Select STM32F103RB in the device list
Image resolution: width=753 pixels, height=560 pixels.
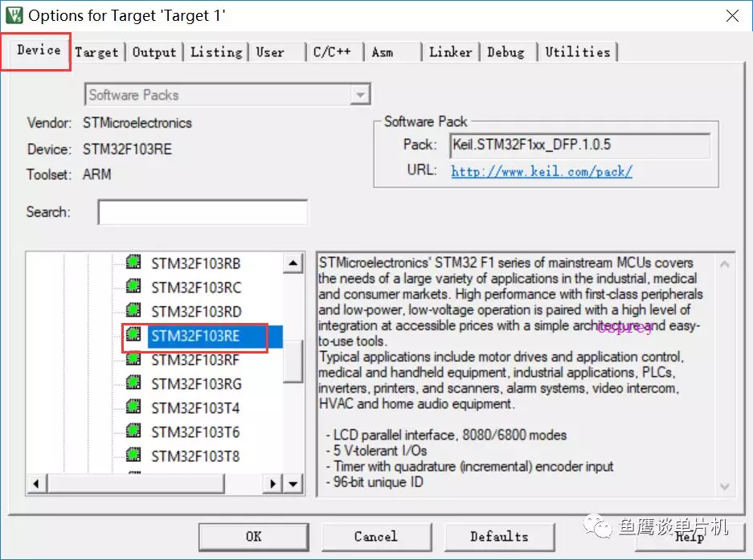click(x=196, y=264)
